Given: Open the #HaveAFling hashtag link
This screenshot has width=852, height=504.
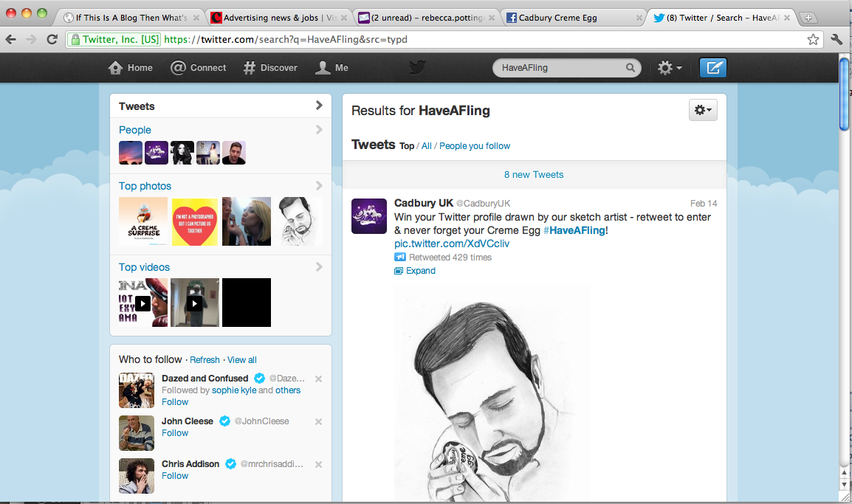Looking at the screenshot, I should point(574,230).
